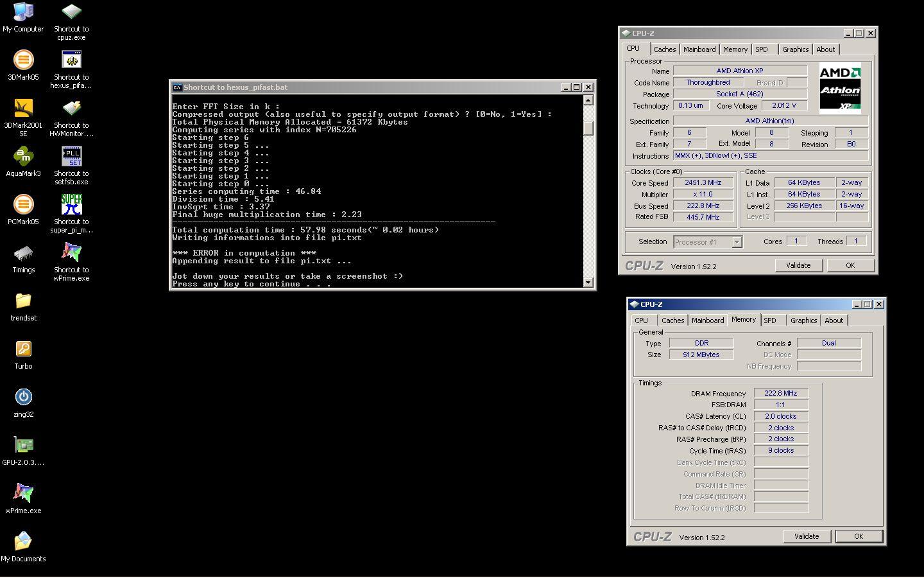The height and width of the screenshot is (578, 924).
Task: Click the upper CPU-Z title bar icon
Action: click(x=626, y=33)
